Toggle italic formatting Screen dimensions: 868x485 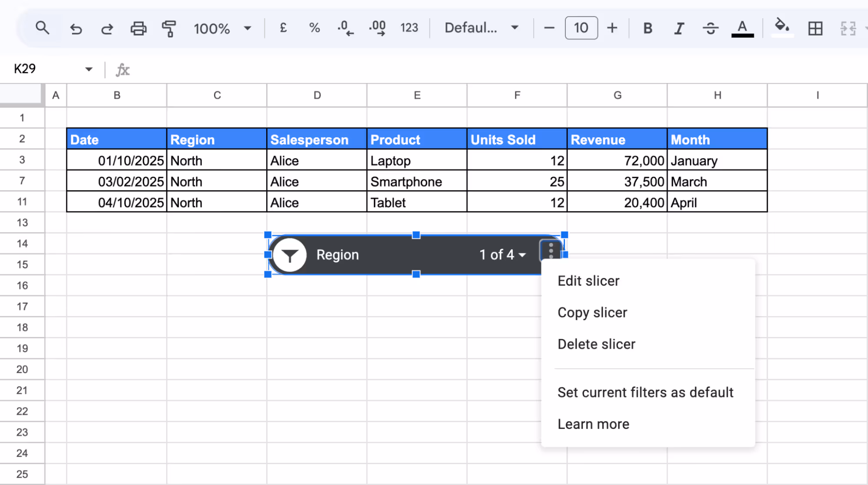pyautogui.click(x=678, y=28)
